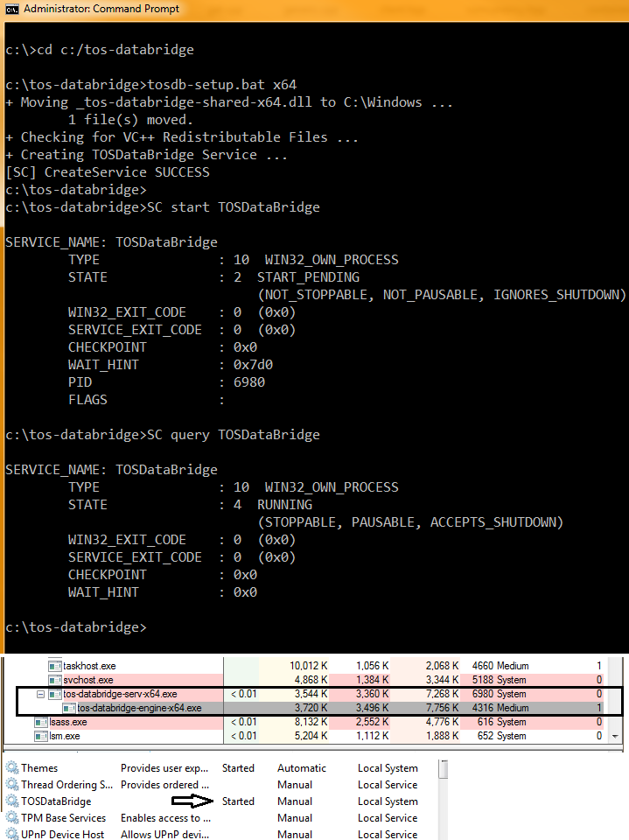The height and width of the screenshot is (840, 629).
Task: Select the svchost.exe process icon
Action: click(54, 680)
